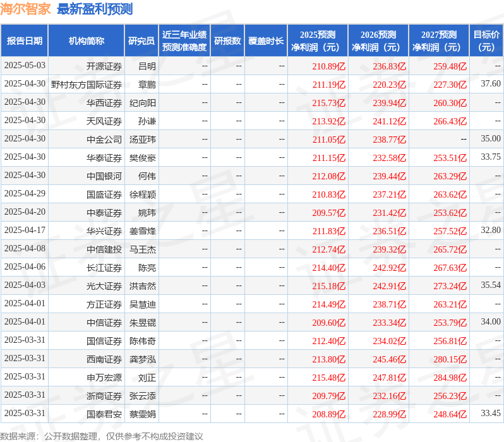This screenshot has width=504, height=442.
Task: Click analyst 蔡雯娟 from 国泰君安
Action: 143,414
